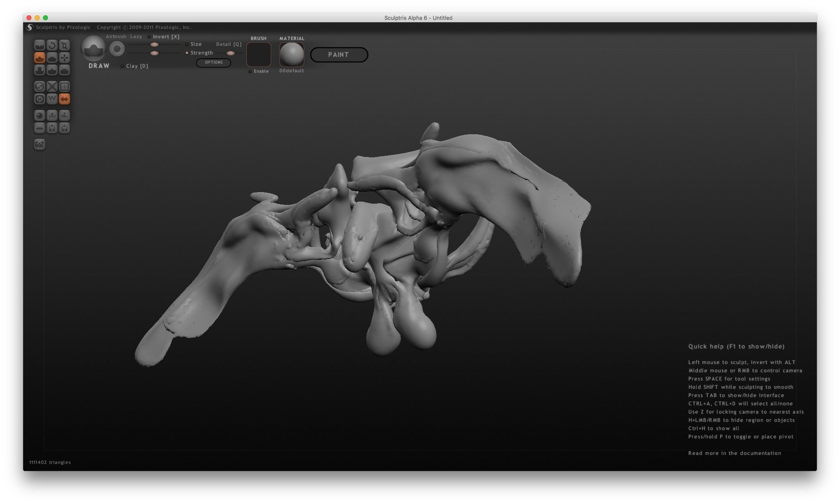Image resolution: width=840 pixels, height=504 pixels.
Task: Click the floppy disk icon with up arrow
Action: (52, 128)
